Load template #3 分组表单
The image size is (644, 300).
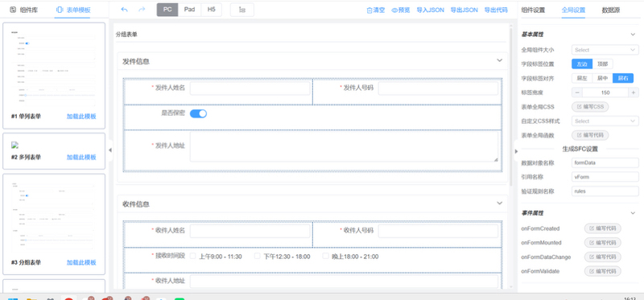pos(81,263)
